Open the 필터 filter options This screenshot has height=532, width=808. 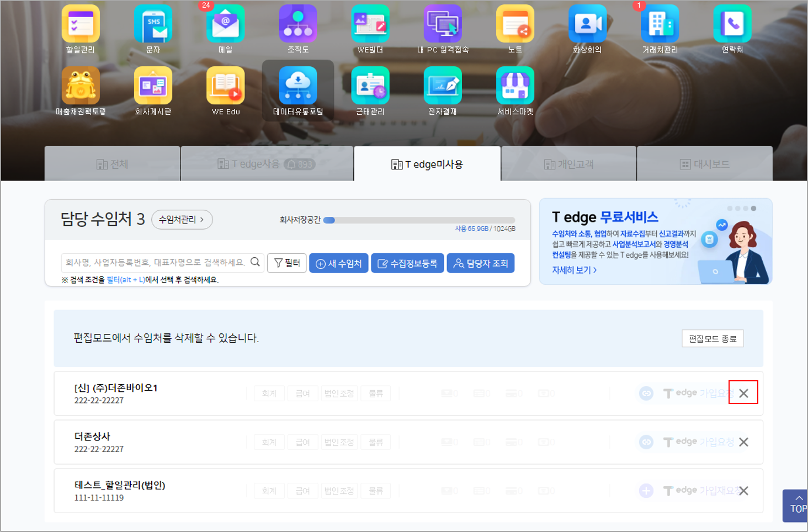[x=287, y=263]
